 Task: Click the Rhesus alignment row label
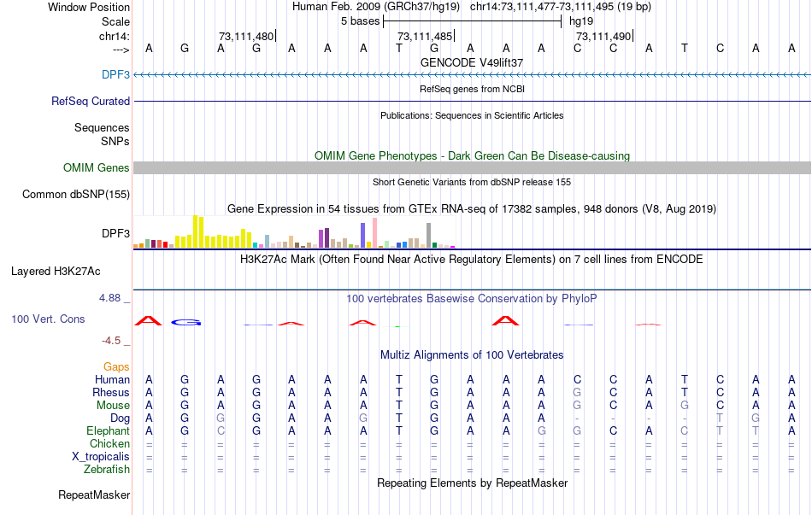click(x=111, y=393)
